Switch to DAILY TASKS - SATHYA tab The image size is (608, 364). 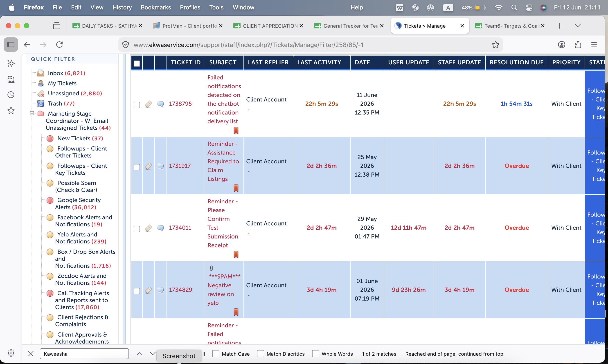(x=107, y=26)
